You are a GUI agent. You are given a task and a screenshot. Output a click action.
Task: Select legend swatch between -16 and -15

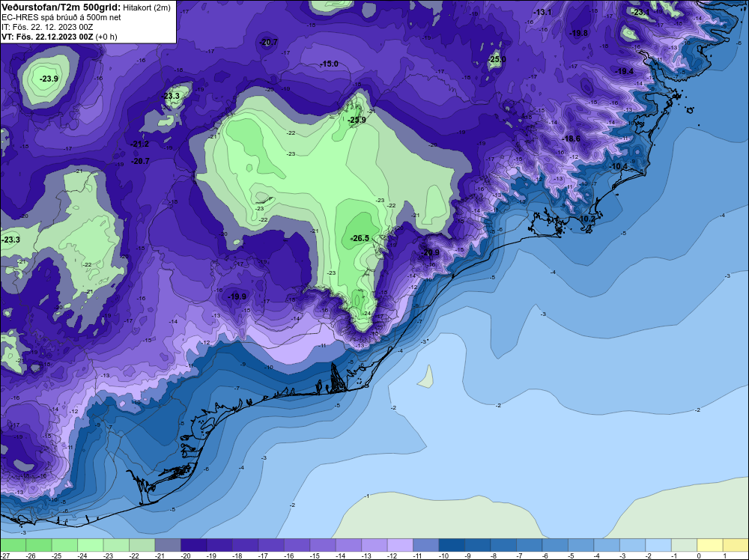click(x=297, y=545)
